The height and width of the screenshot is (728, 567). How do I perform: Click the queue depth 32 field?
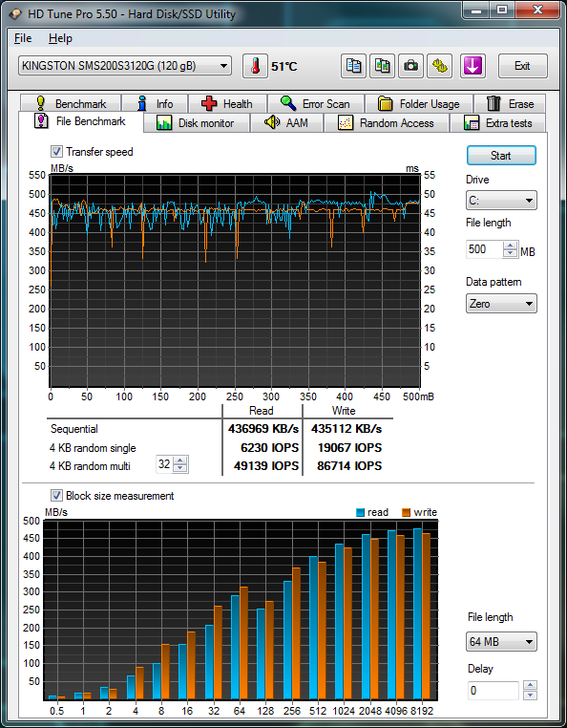click(164, 464)
